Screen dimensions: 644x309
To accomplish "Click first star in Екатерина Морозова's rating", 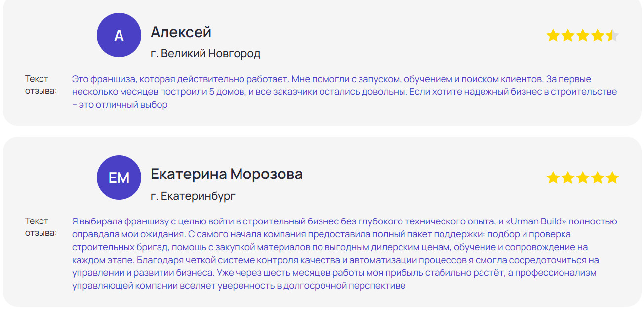I will point(553,177).
